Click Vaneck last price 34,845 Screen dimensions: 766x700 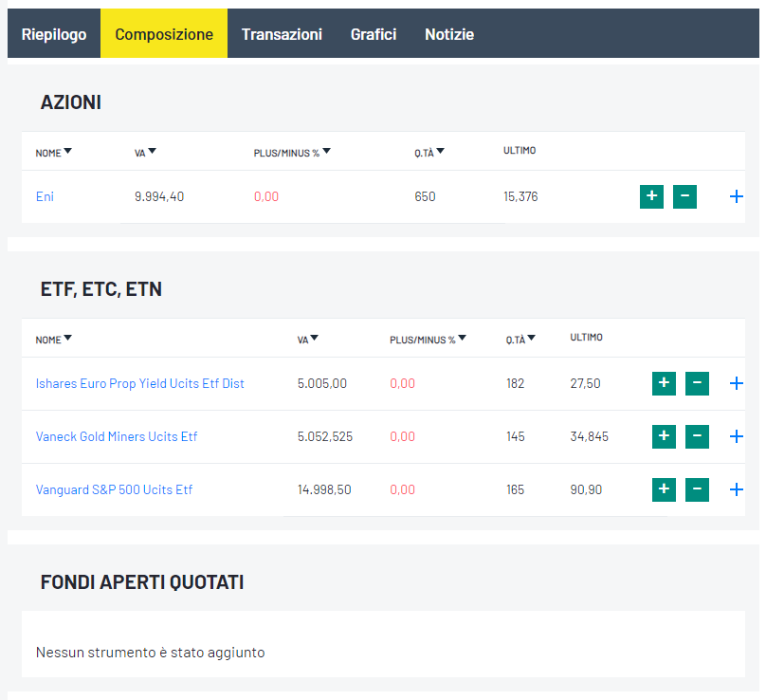[589, 436]
